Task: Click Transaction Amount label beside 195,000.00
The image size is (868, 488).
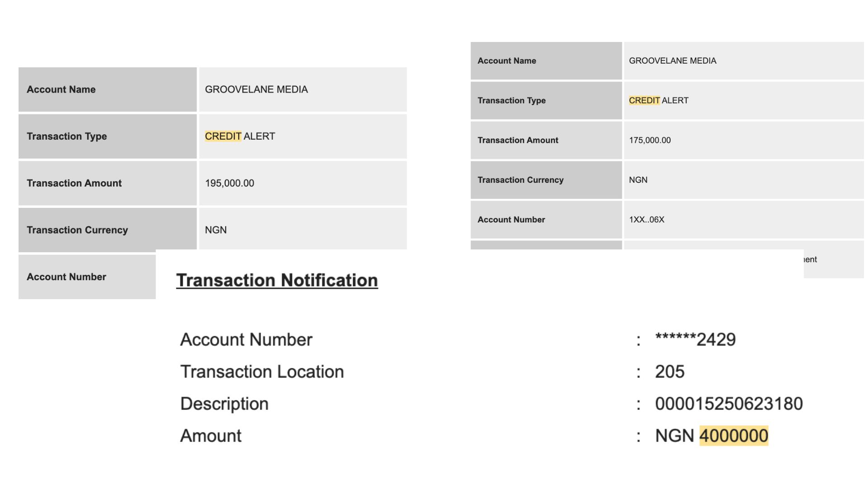Action: coord(74,183)
